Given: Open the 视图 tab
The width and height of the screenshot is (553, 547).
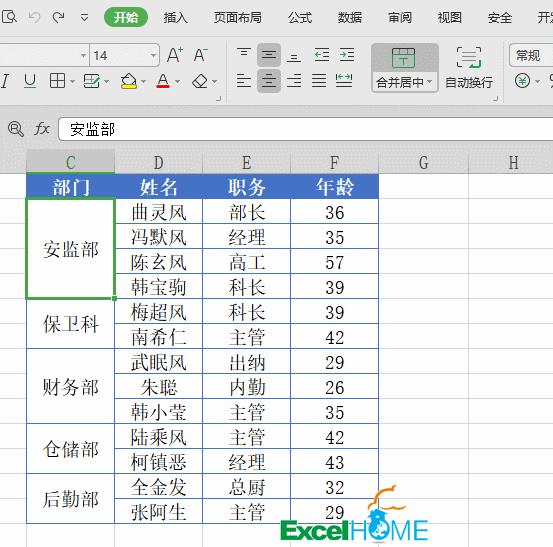Looking at the screenshot, I should point(450,17).
